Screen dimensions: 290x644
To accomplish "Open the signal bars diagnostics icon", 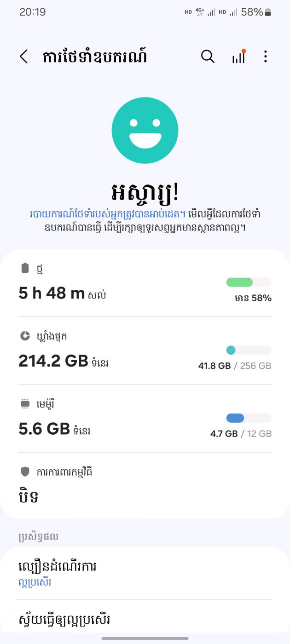I will 238,57.
